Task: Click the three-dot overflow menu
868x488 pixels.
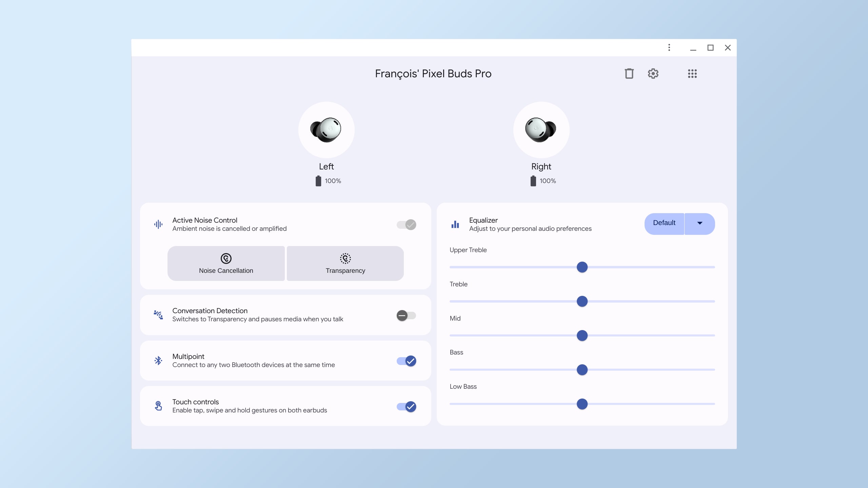Action: [669, 47]
